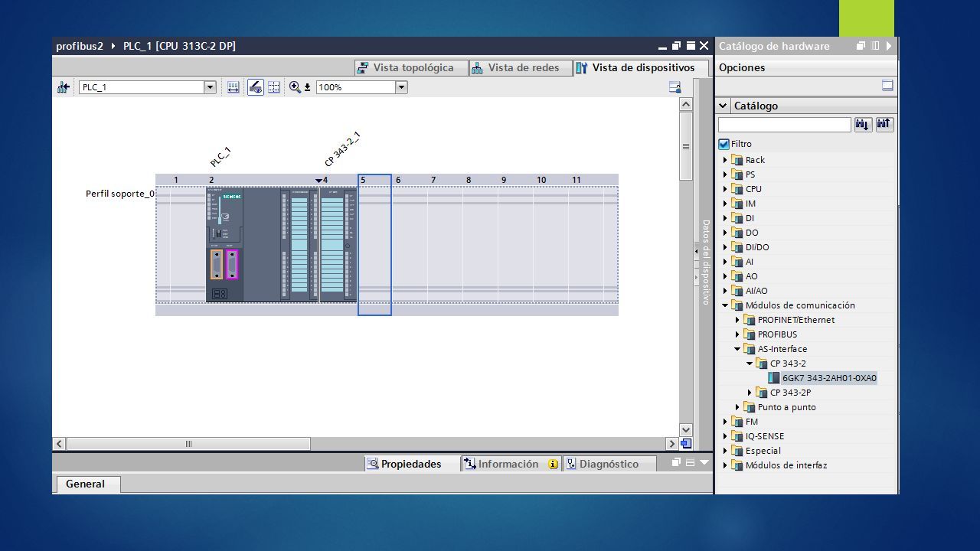Click the 6GK7 343-2AH01-0XA0 module entry
The image size is (980, 551).
coord(829,378)
